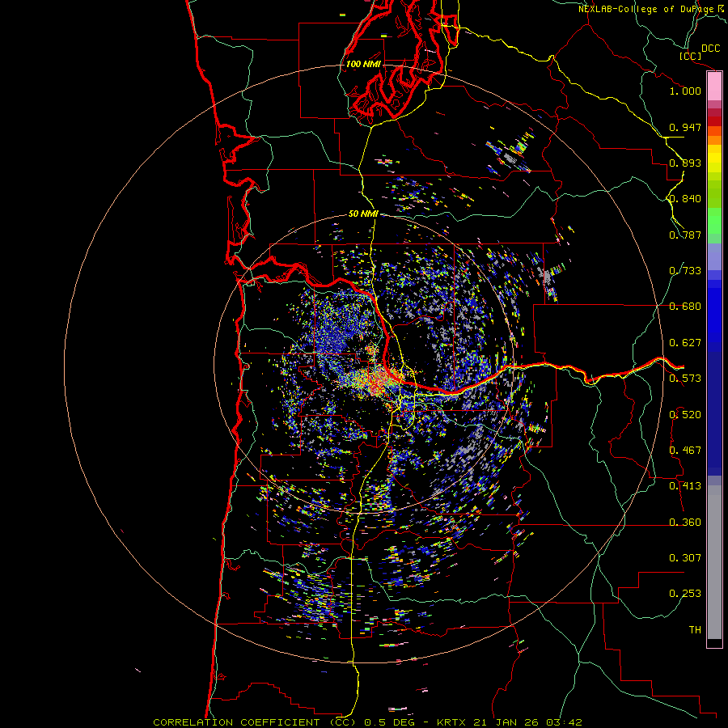Click the 0.733 scale value

click(x=685, y=271)
